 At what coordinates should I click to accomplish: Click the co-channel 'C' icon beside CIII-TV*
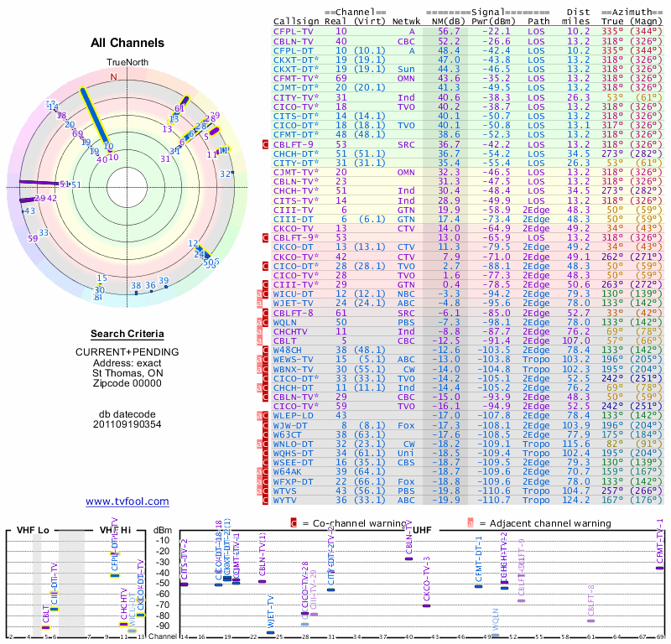[x=265, y=284]
